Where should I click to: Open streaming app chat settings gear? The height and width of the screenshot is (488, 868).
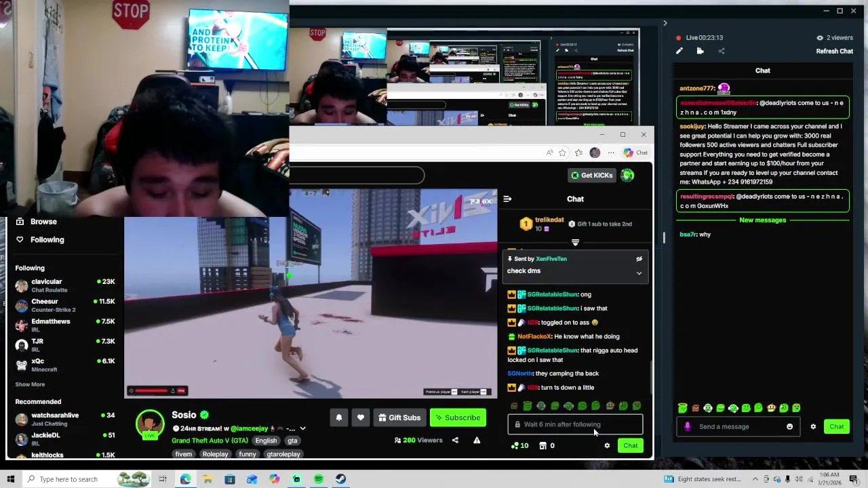[x=813, y=427]
